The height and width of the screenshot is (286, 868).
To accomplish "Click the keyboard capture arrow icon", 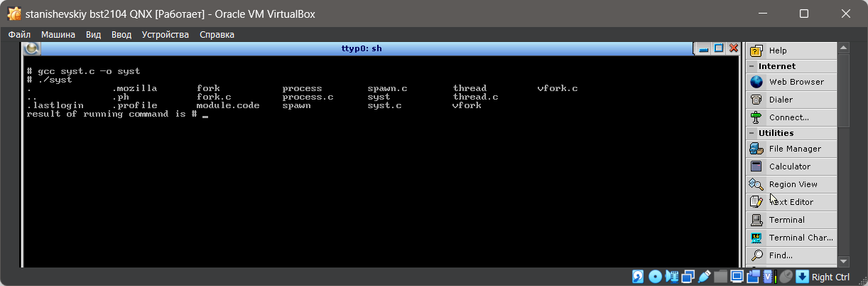I will pyautogui.click(x=802, y=277).
